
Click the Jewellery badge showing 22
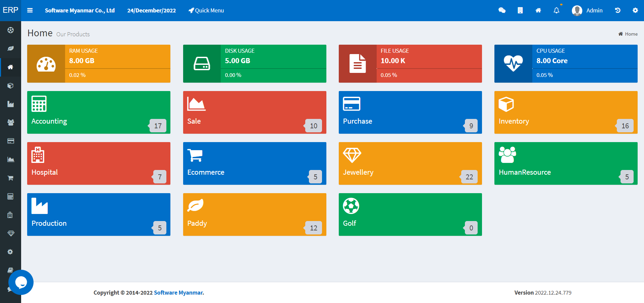pyautogui.click(x=469, y=177)
